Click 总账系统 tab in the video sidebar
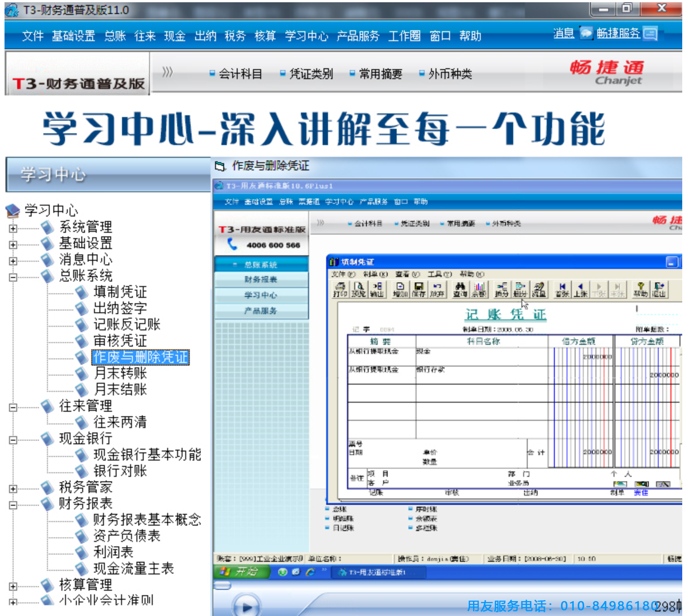This screenshot has height=616, width=689. tap(261, 264)
